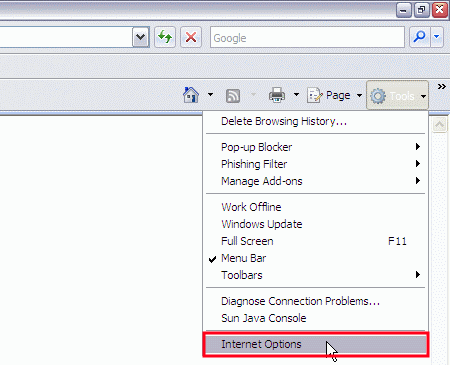Screen dimensions: 450x365
Task: Click the scrollbar up arrow
Action: pos(439,125)
